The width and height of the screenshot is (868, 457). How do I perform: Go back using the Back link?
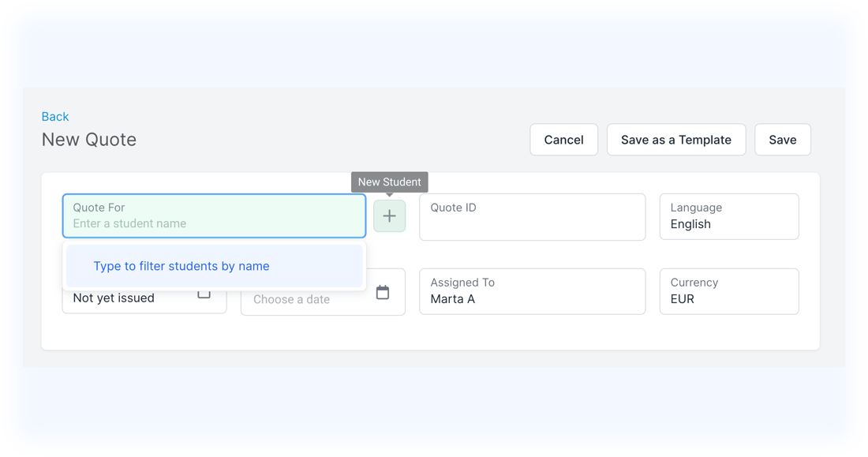[55, 117]
